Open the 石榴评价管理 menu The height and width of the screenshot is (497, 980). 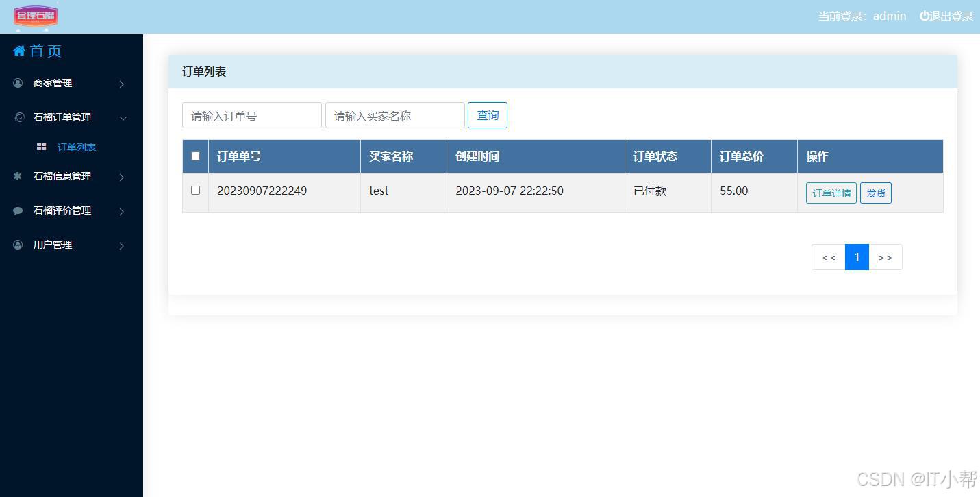pyautogui.click(x=71, y=210)
